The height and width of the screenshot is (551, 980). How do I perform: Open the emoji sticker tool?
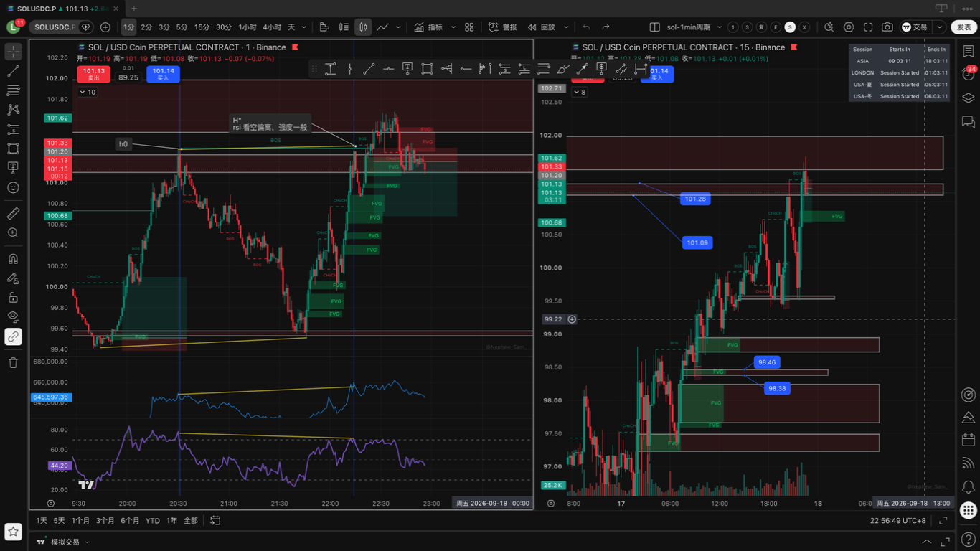tap(13, 187)
